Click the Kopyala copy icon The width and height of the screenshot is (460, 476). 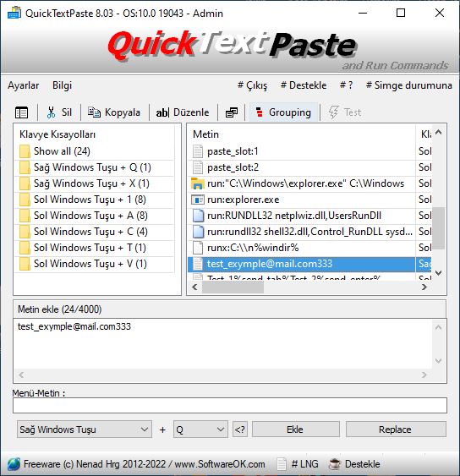(x=94, y=112)
